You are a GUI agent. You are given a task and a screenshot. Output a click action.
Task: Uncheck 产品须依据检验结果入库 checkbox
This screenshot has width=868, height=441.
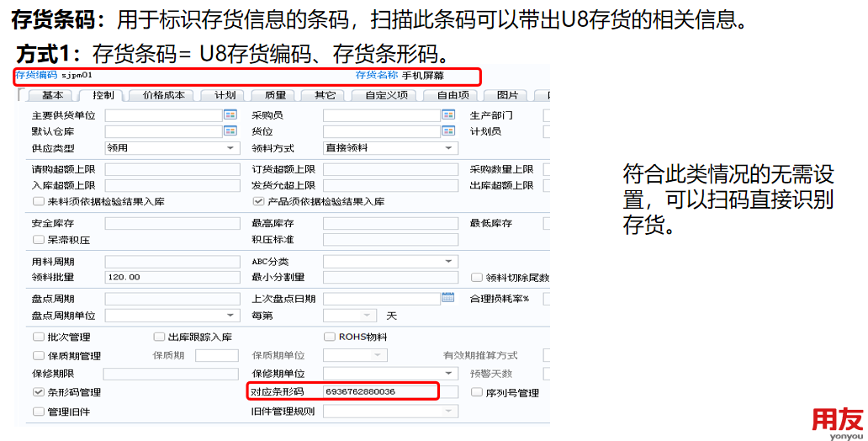point(258,201)
